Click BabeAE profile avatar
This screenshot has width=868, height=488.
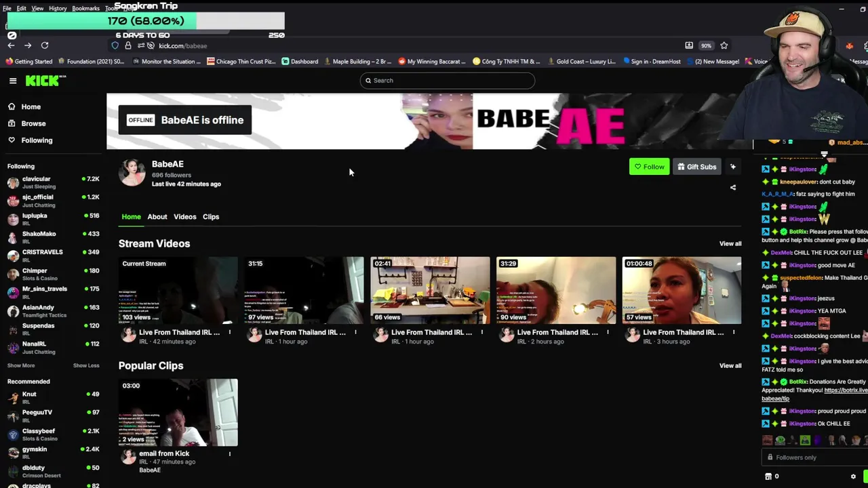tap(132, 173)
